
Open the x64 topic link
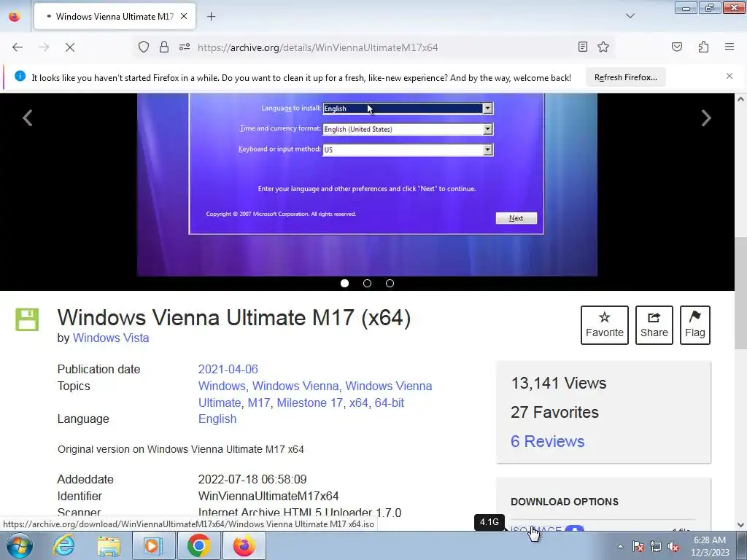pos(359,402)
